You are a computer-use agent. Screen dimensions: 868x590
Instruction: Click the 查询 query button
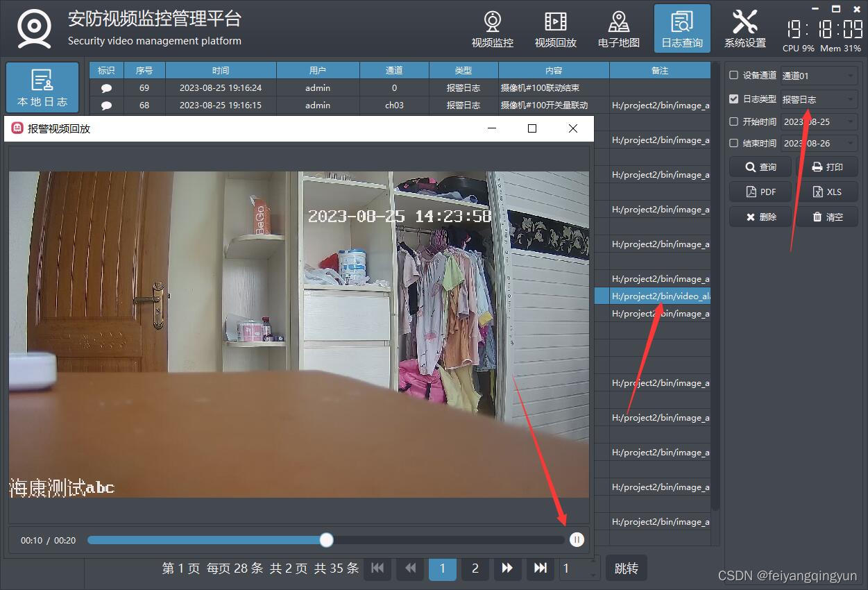pyautogui.click(x=760, y=167)
